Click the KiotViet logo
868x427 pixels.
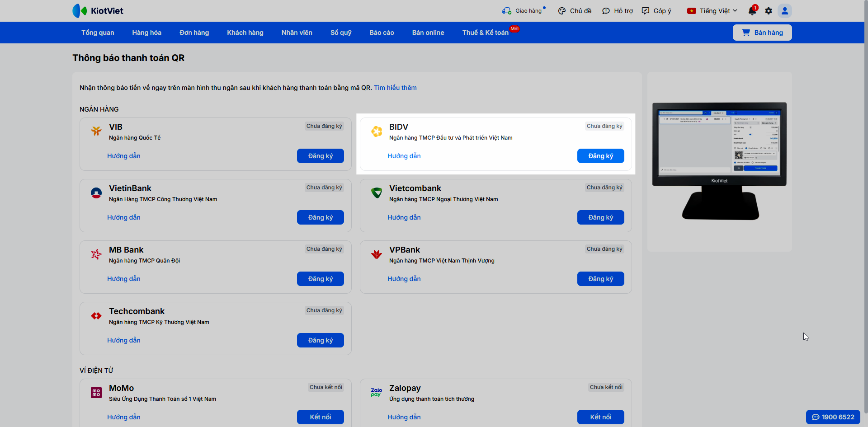click(98, 11)
